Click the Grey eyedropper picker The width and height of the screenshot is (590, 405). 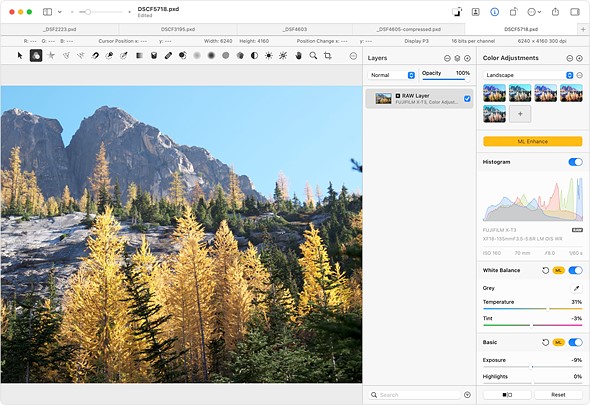[x=576, y=288]
